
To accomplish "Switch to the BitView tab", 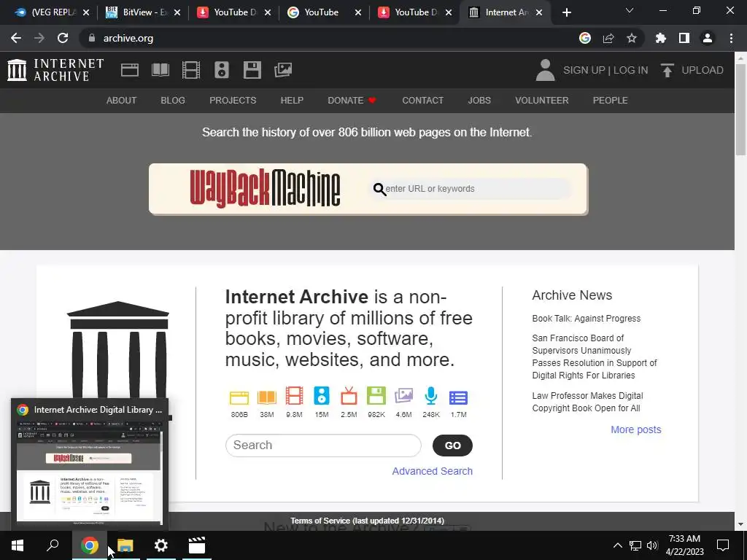I will click(143, 12).
